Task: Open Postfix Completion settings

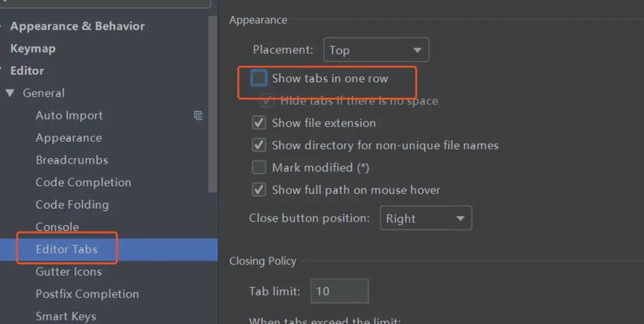Action: coord(87,294)
